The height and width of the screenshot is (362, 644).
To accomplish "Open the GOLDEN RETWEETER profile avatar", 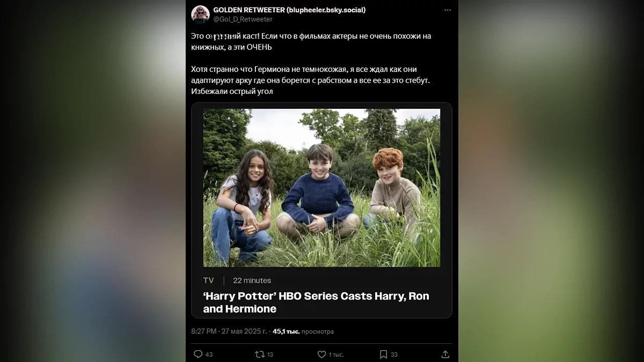I will 200,14.
